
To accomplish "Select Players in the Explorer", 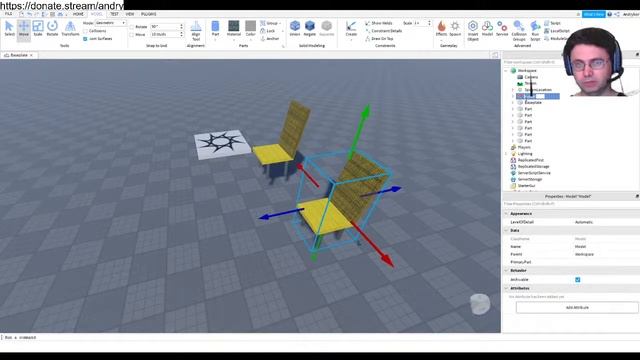I will [x=524, y=147].
